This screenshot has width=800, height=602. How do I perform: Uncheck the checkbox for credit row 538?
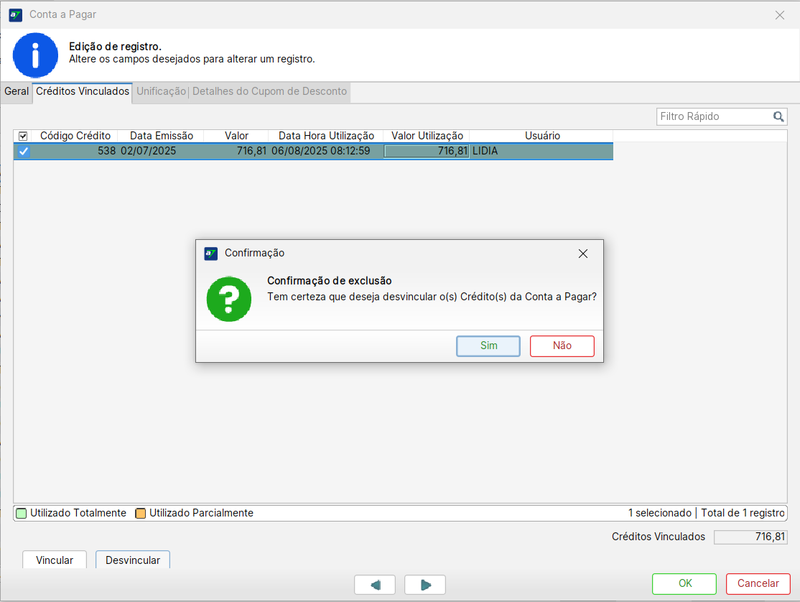coord(23,152)
